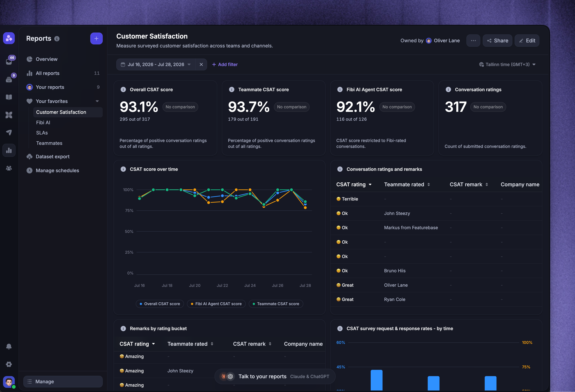Click the notification bell icon

point(9,347)
